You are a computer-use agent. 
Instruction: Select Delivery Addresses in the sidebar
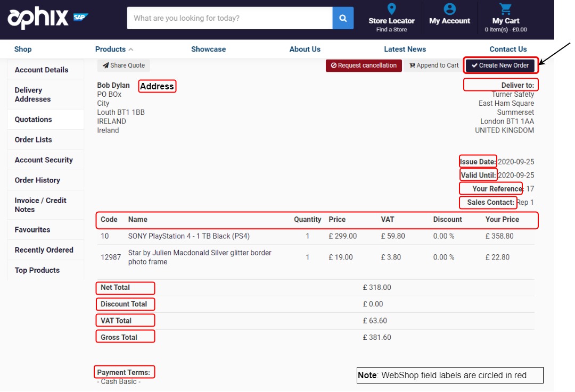[x=32, y=95]
